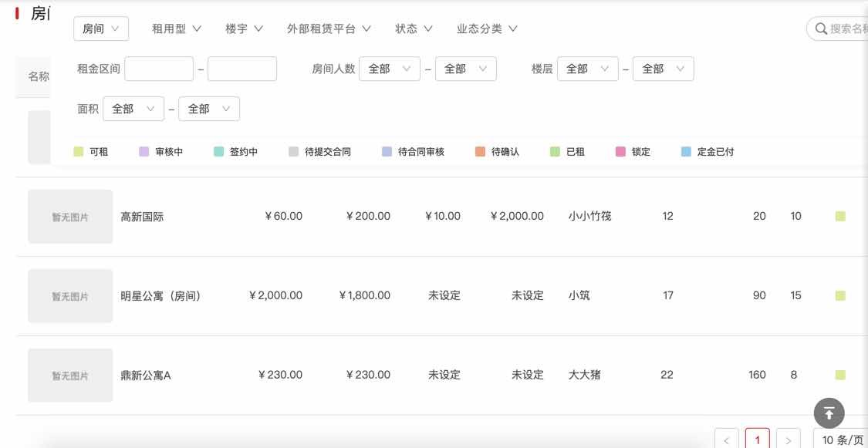Click the 锁定 pink legend swatch
This screenshot has width=868, height=448.
(x=620, y=152)
